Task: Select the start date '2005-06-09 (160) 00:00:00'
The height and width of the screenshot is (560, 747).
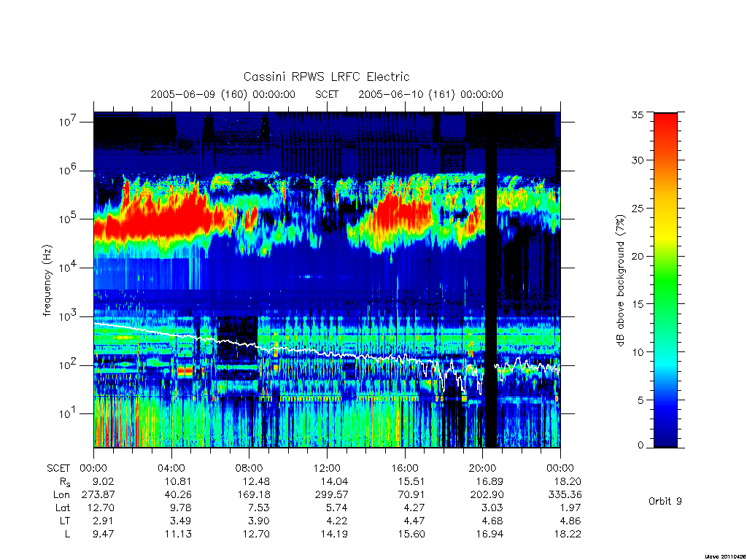Action: [x=223, y=94]
